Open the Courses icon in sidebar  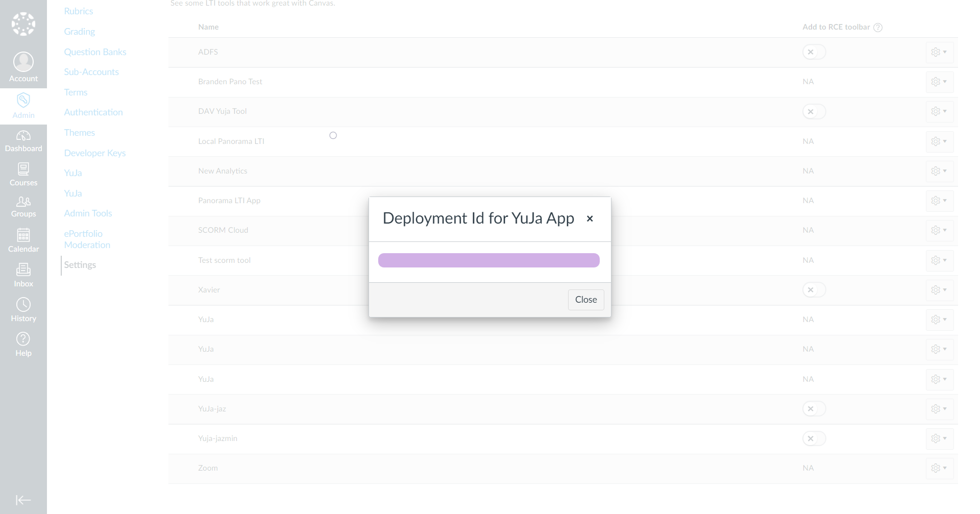[x=23, y=169]
